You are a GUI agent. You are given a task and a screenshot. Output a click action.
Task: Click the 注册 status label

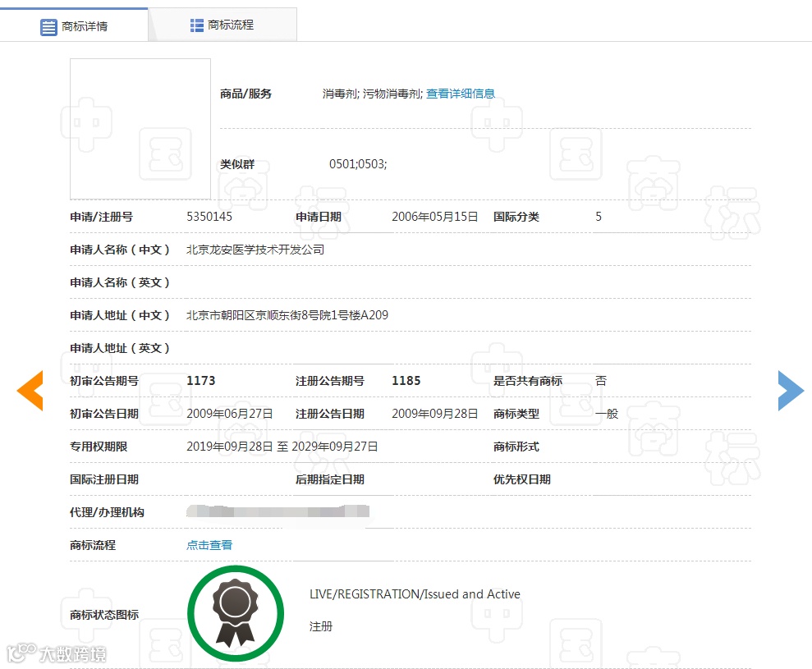[x=320, y=626]
